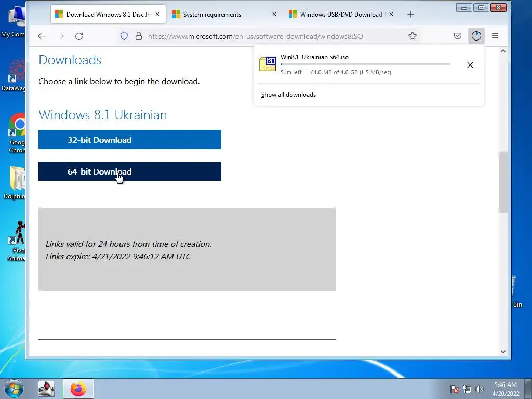
Task: Switch to System requirements tab
Action: point(224,14)
